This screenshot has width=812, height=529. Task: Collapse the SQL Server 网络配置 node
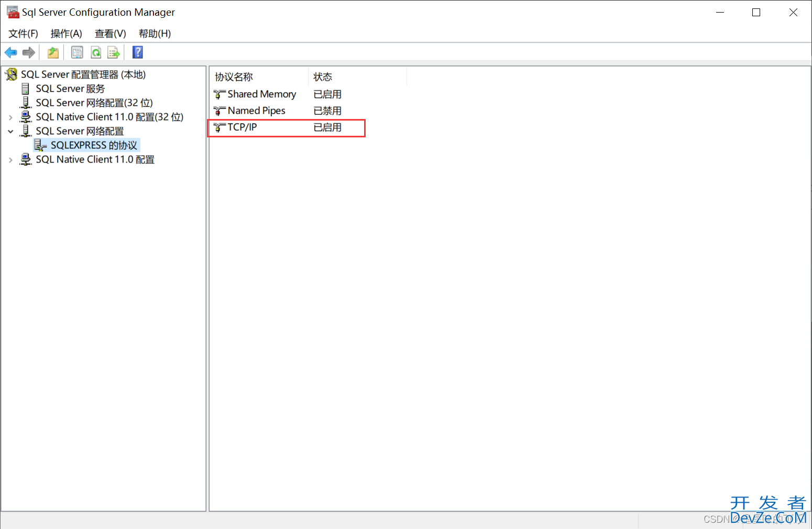click(x=10, y=132)
